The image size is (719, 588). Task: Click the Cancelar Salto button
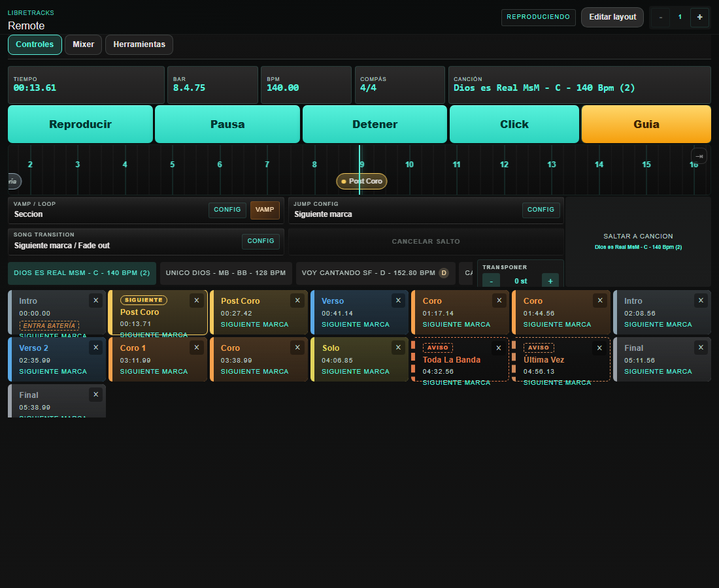[426, 242]
